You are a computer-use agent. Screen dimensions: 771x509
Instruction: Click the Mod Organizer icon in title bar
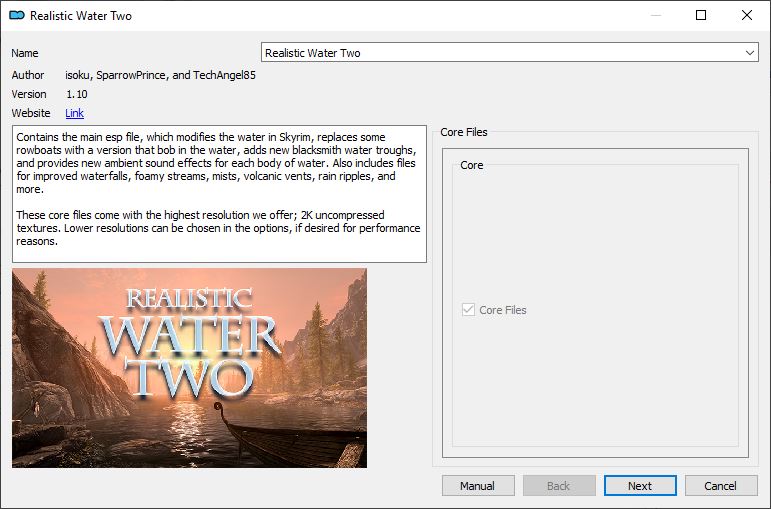pos(17,15)
